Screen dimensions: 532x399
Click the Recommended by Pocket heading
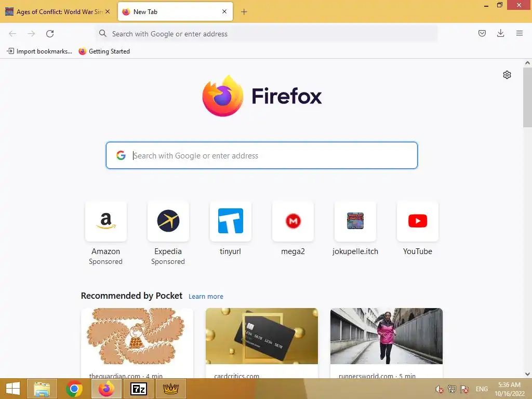[131, 296]
